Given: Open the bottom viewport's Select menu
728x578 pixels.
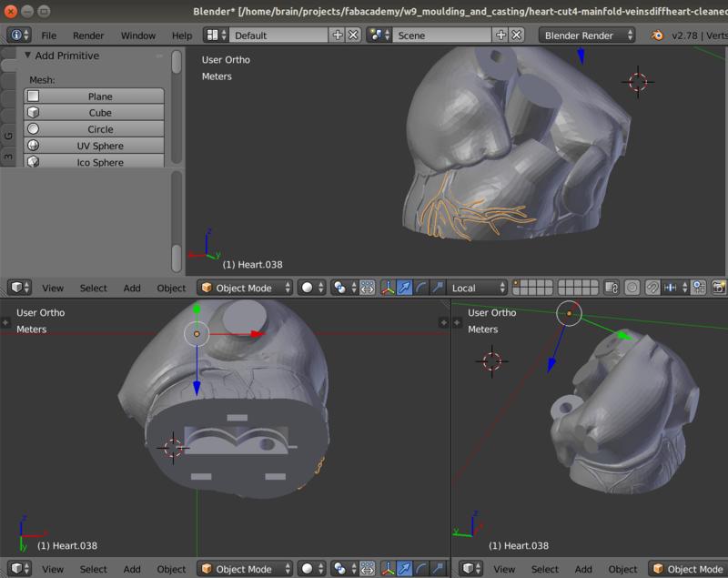Looking at the screenshot, I should point(94,568).
